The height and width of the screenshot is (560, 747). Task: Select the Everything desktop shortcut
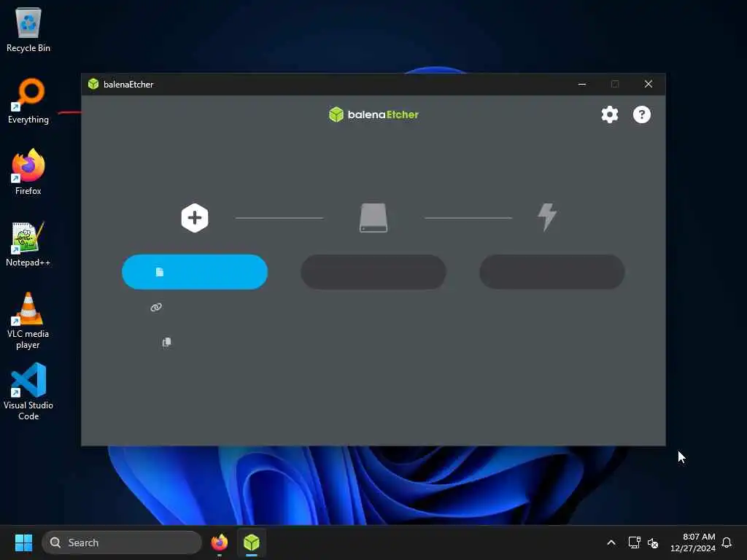coord(28,101)
